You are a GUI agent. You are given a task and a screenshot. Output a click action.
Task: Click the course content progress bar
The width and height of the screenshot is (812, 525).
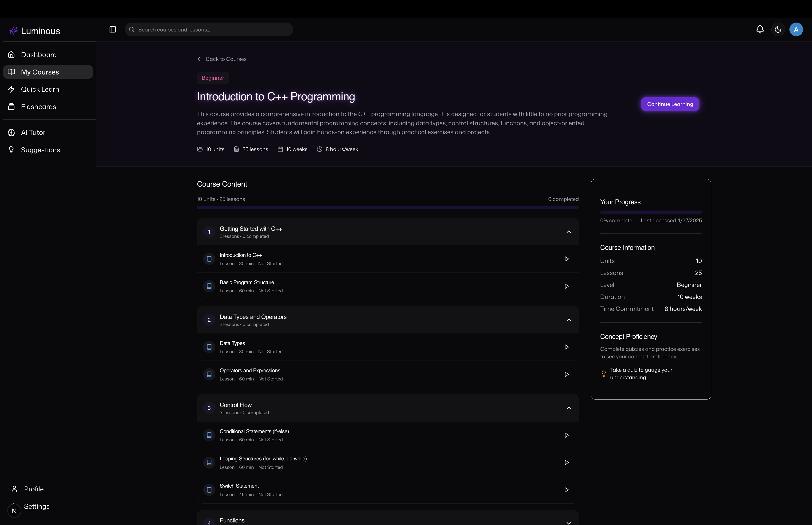click(x=387, y=207)
